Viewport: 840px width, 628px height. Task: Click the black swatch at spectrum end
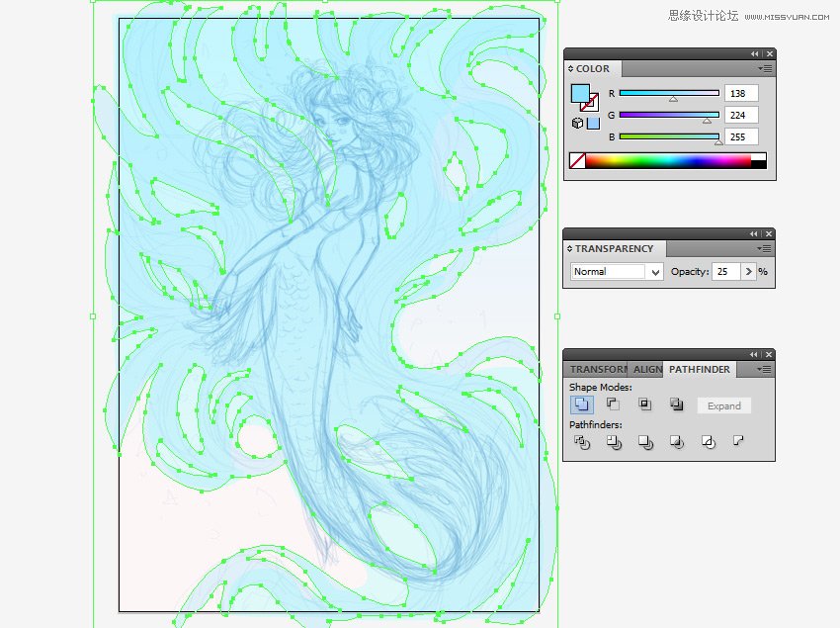click(x=759, y=164)
